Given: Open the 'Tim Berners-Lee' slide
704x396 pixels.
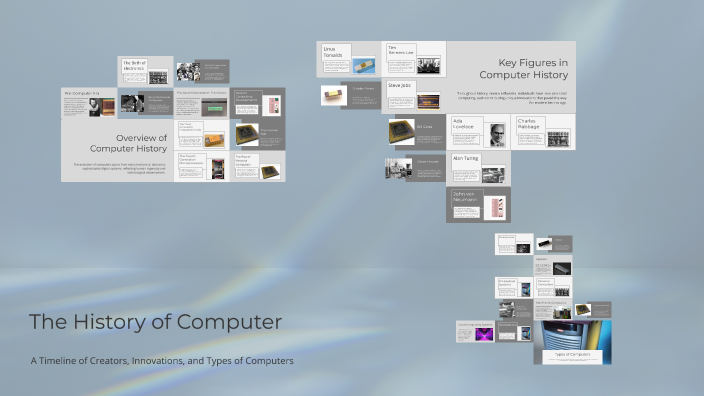Looking at the screenshot, I should click(x=414, y=59).
